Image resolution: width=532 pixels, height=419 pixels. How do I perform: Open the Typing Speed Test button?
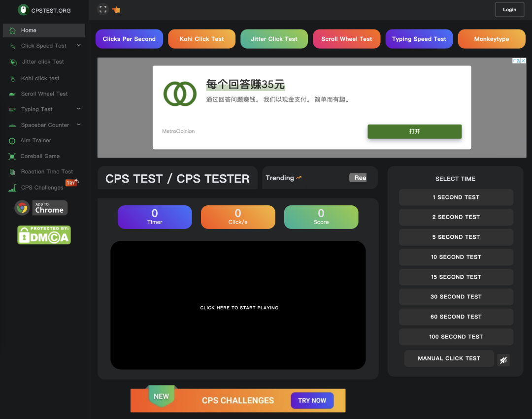(419, 39)
